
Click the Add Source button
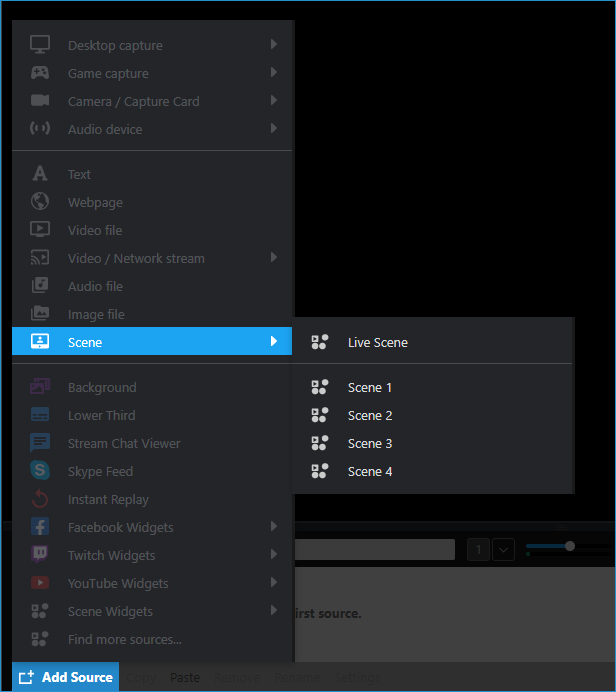pyautogui.click(x=66, y=677)
